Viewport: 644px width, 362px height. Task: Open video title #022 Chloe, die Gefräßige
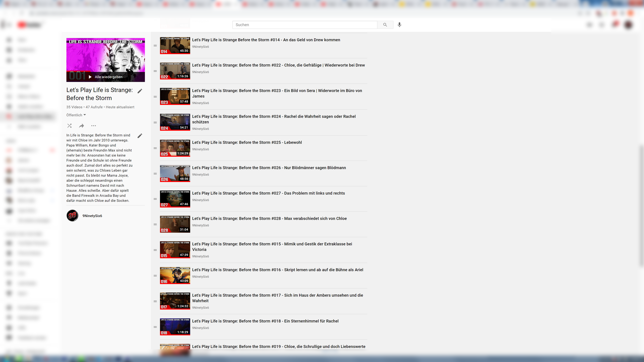279,65
